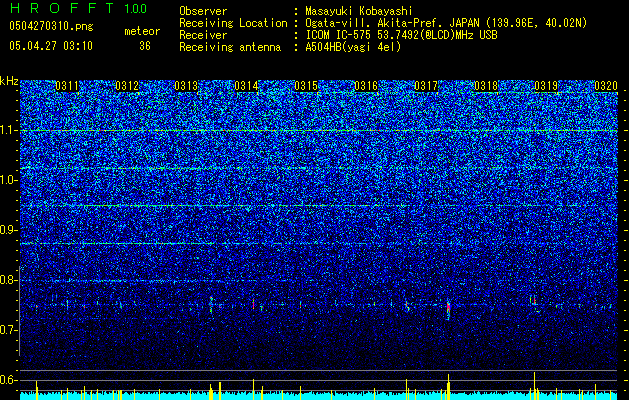Click ICOM IC-575 53.7492 MHz USB text
Viewport: 629px width, 400px height.
pos(401,35)
